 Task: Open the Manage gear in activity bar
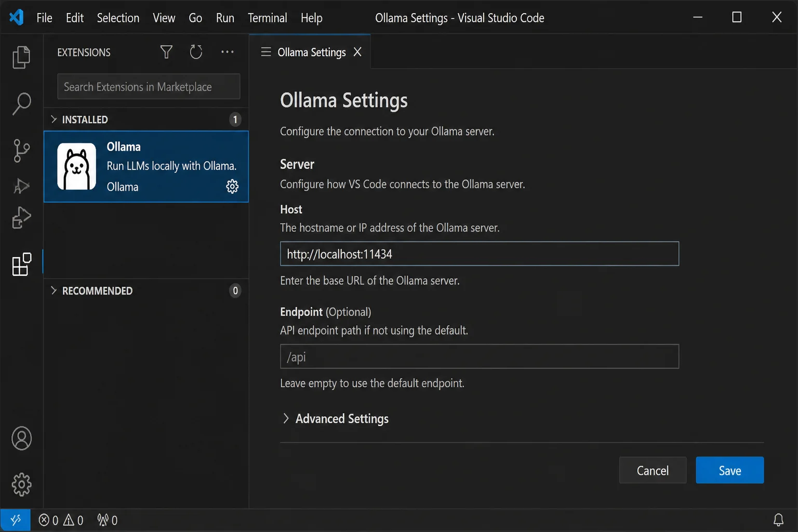[x=21, y=485]
